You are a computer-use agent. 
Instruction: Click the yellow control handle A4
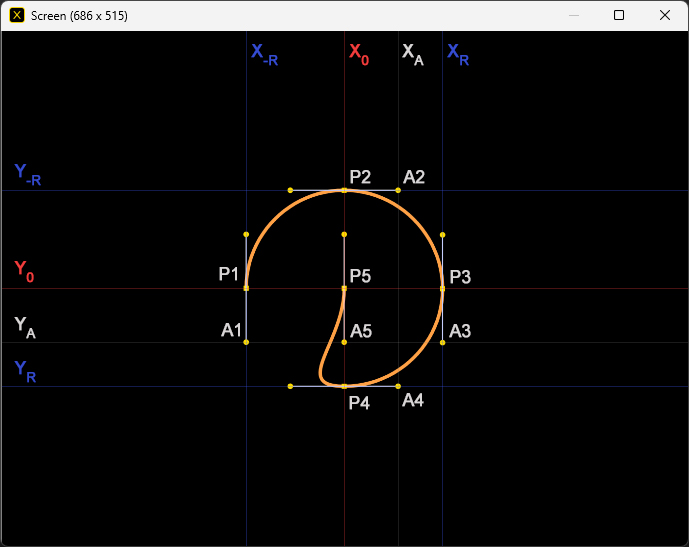tap(398, 386)
